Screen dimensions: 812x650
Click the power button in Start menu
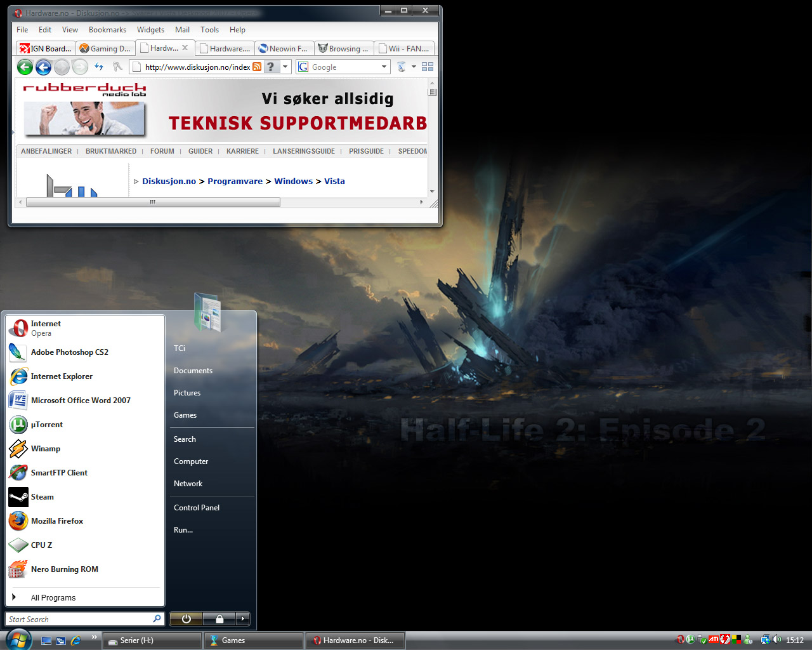click(x=187, y=619)
